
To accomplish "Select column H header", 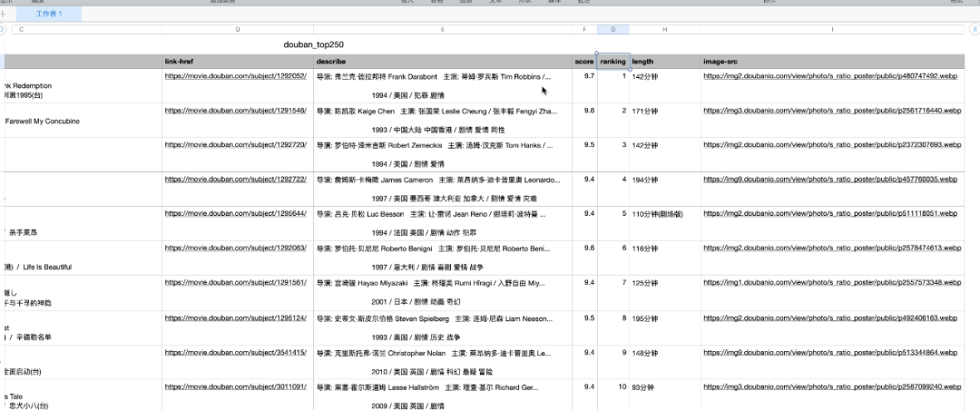I will point(665,29).
